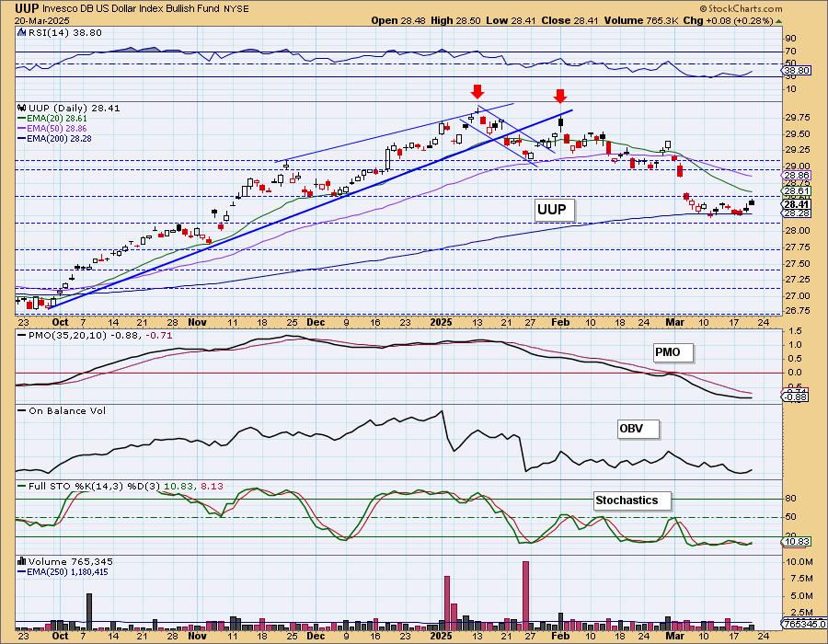
Task: Open the StockCharts.com watermark link
Action: tap(745, 9)
